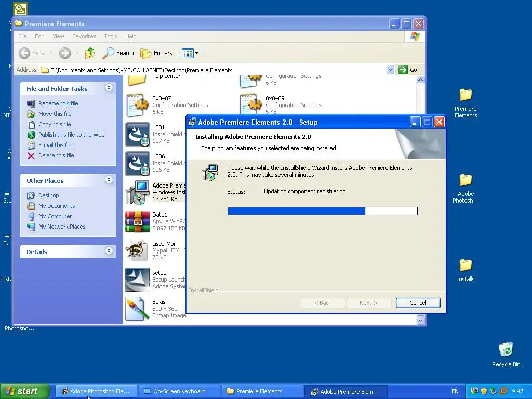The image size is (532, 399).
Task: Click Move this file link
Action: click(x=55, y=114)
